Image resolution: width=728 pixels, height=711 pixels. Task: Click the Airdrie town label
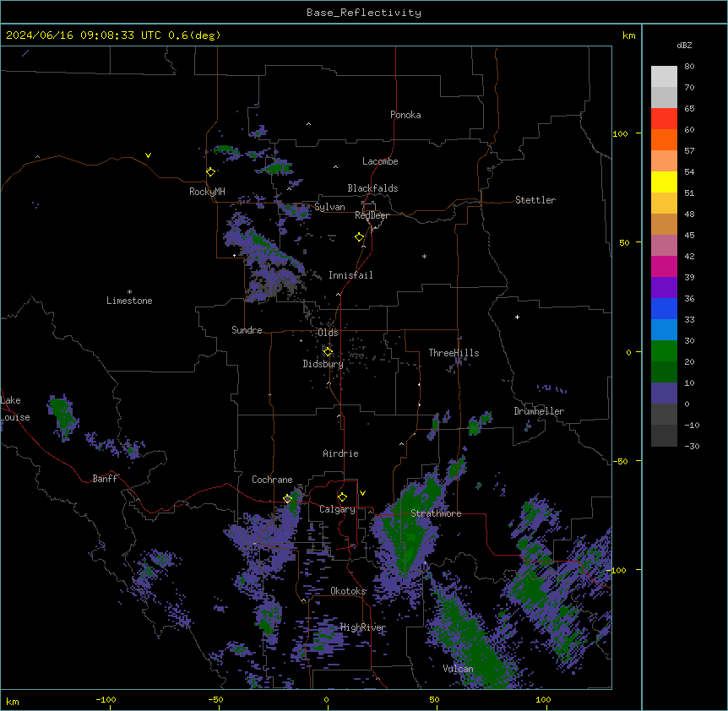click(340, 453)
